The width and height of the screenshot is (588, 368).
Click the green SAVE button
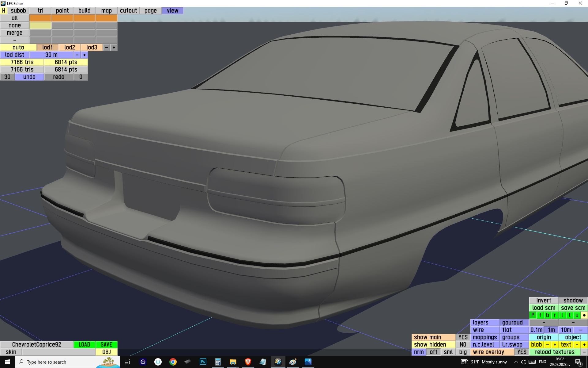tap(106, 344)
